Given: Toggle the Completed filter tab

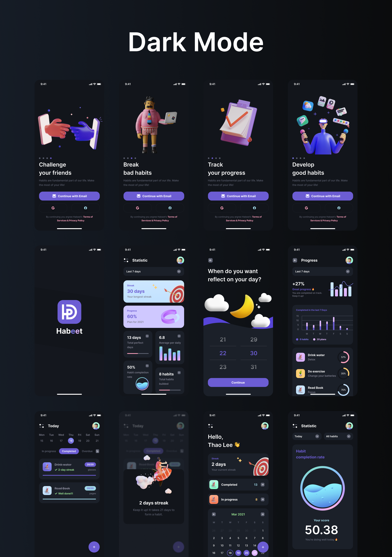Looking at the screenshot, I should [69, 449].
